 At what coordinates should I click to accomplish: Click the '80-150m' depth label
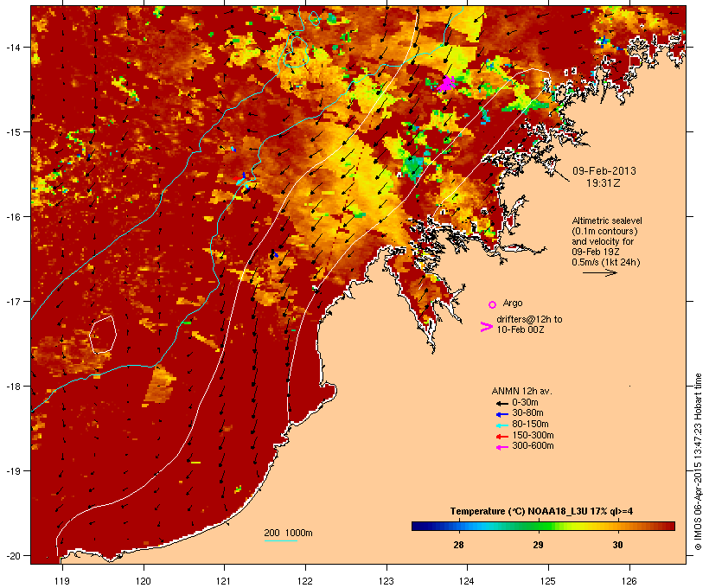pyautogui.click(x=530, y=425)
